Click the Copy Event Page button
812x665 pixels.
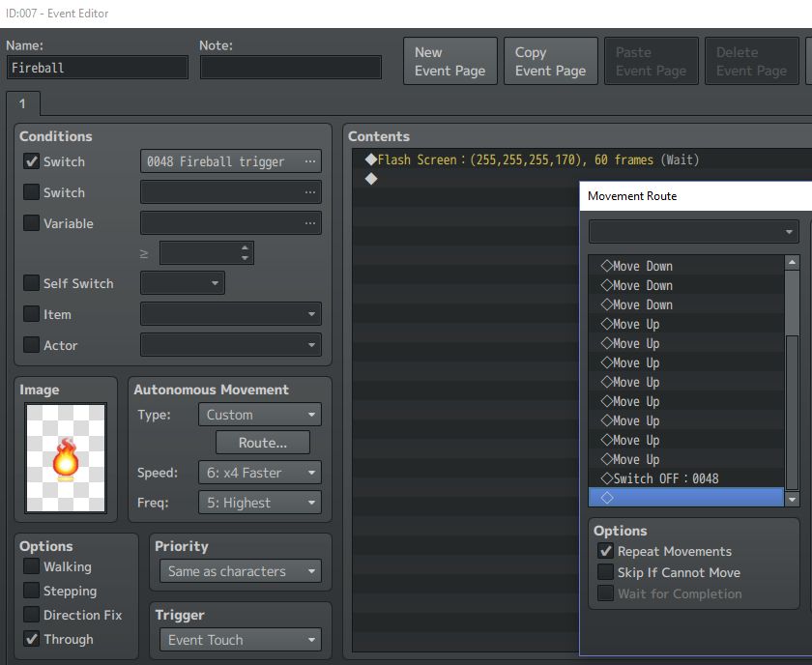click(x=550, y=61)
